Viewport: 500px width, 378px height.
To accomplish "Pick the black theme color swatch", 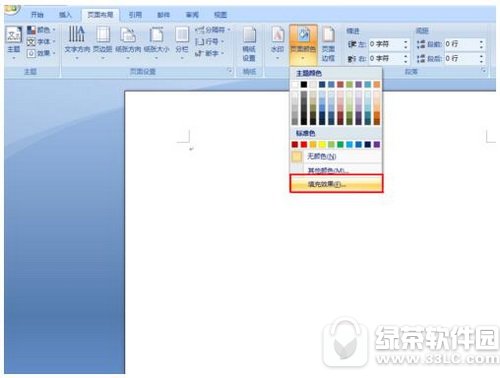I will pyautogui.click(x=304, y=84).
